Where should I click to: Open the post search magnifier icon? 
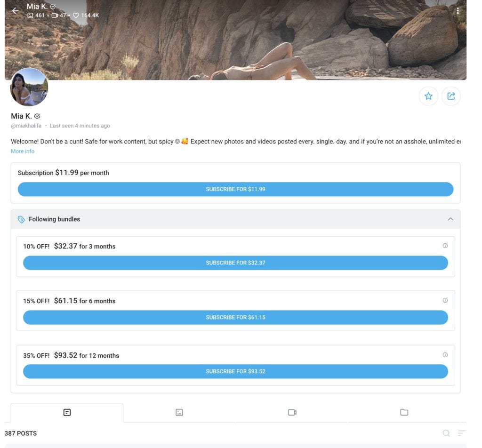(446, 433)
